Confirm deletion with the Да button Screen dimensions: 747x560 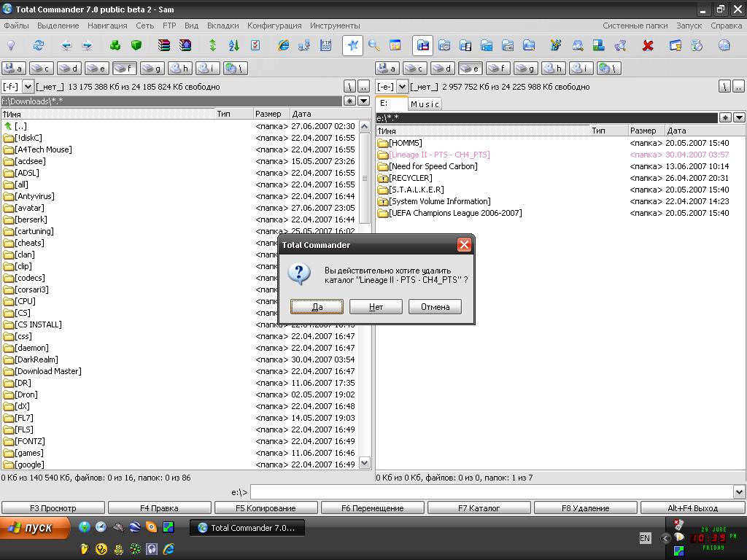(317, 307)
